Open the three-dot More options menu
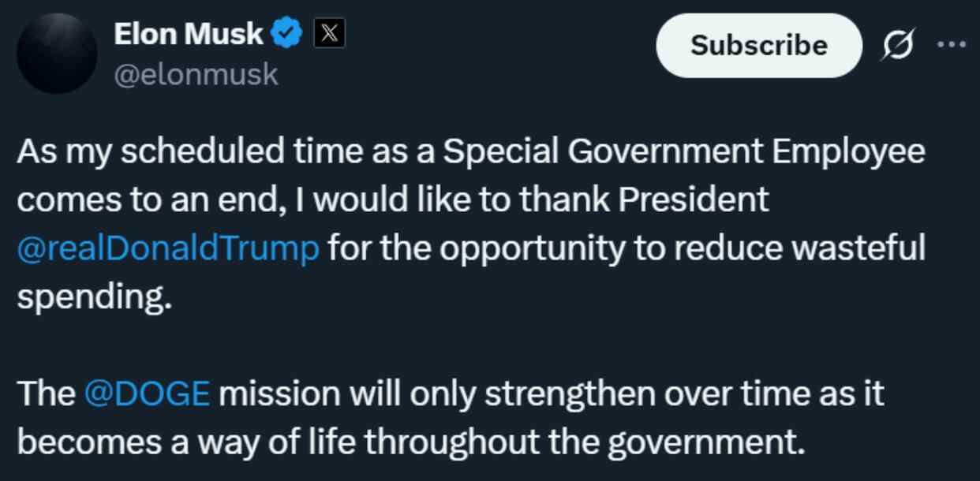The width and height of the screenshot is (980, 481). (951, 45)
